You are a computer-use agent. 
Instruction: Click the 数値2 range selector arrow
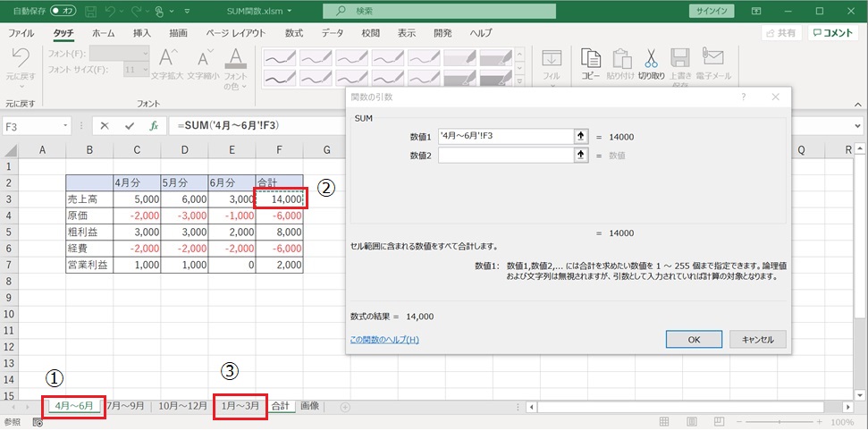coord(581,155)
